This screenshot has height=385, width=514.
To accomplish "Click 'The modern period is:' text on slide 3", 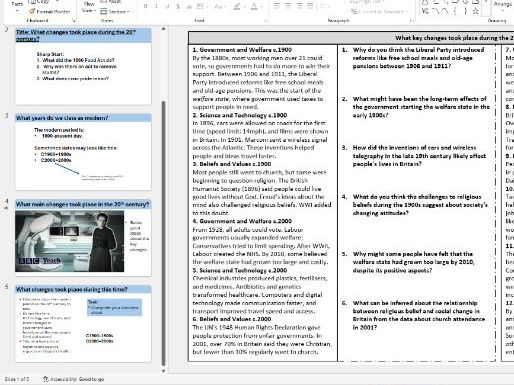I will pos(59,130).
